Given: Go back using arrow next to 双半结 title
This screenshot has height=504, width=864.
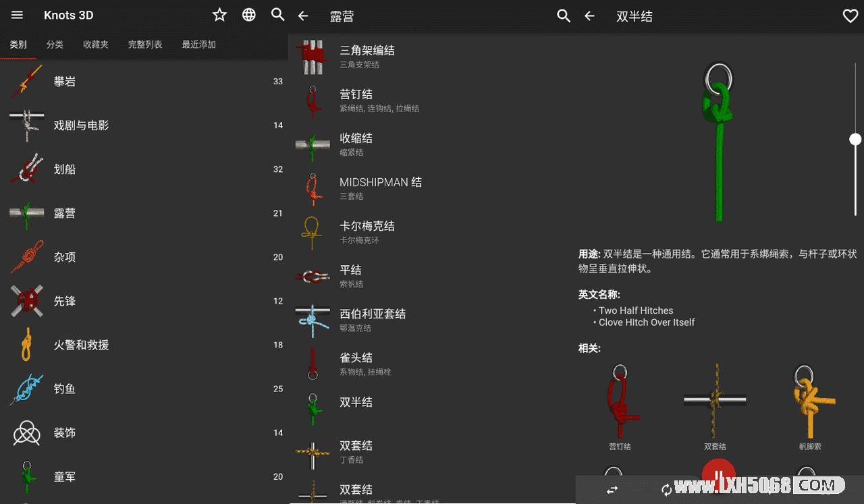Looking at the screenshot, I should [x=589, y=16].
